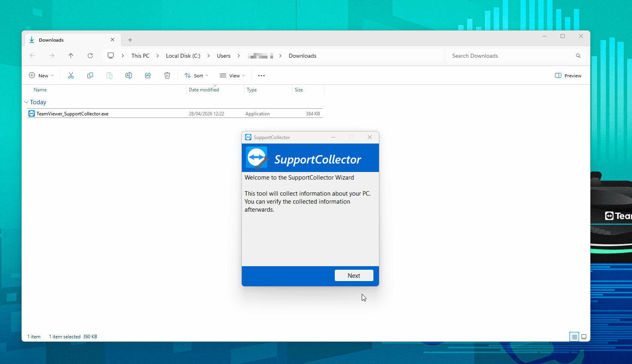Click the PC monitor icon in address bar
The image size is (632, 364).
[x=111, y=56]
